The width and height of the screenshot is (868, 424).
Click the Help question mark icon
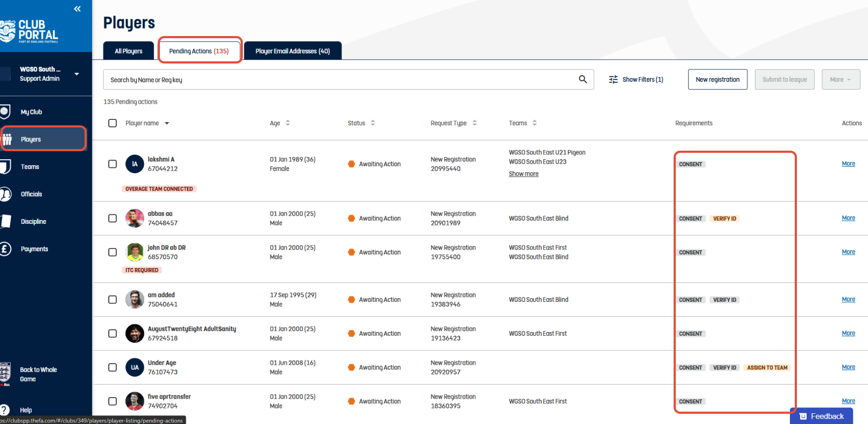(x=5, y=410)
